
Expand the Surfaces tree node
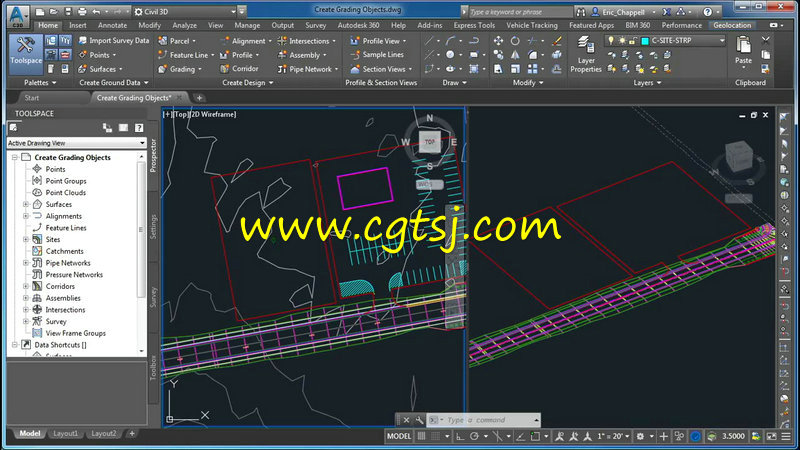pos(26,204)
